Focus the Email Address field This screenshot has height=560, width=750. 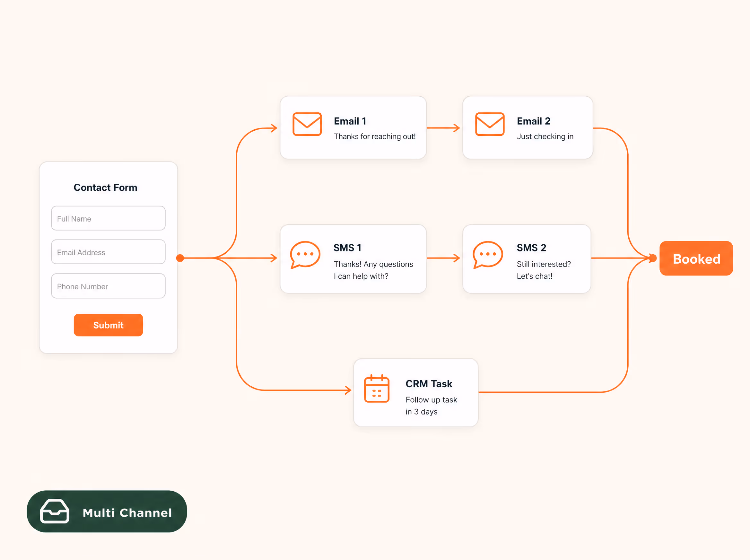tap(108, 252)
